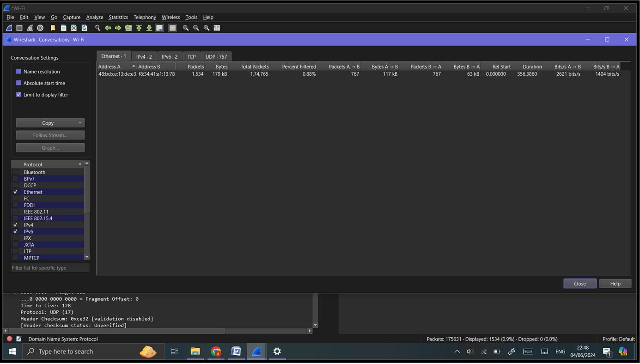Uncheck Limit to display filter
Screen dimensions: 640x364
point(19,95)
